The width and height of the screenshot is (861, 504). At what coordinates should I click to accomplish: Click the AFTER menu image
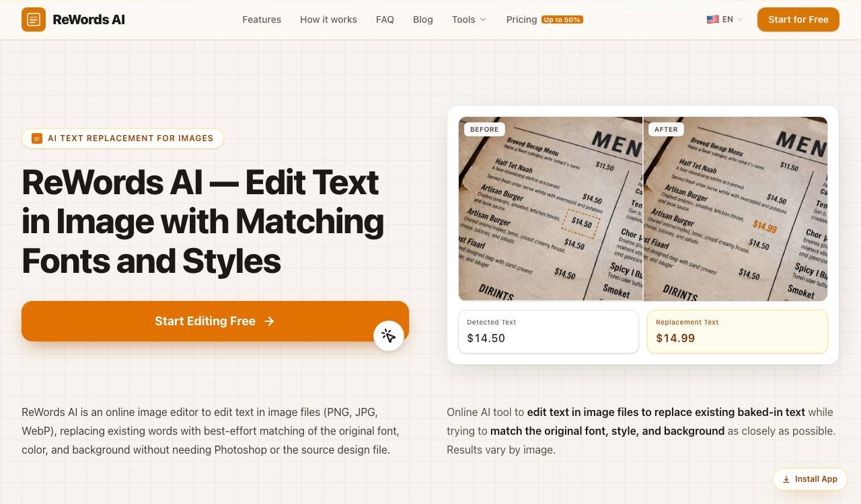735,209
